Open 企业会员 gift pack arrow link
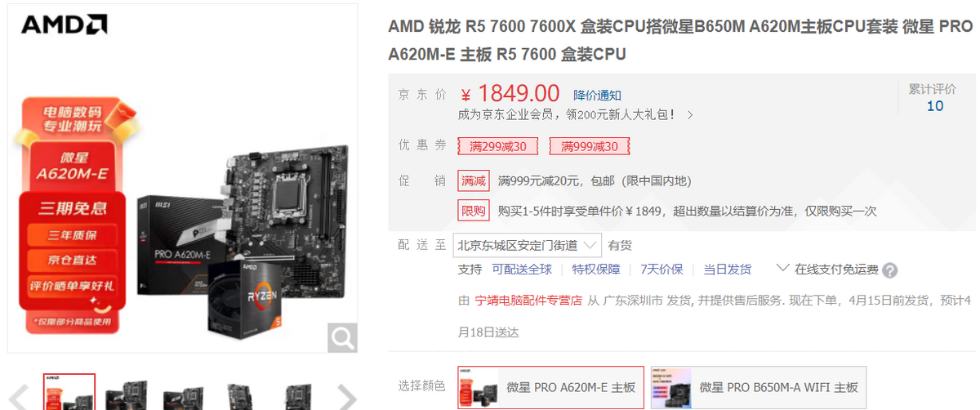The width and height of the screenshot is (980, 410). pyautogui.click(x=690, y=115)
